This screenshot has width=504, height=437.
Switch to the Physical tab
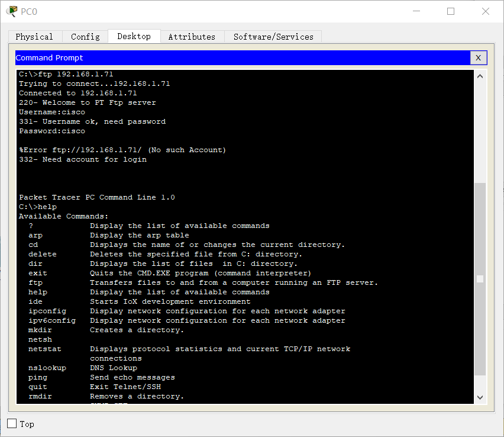pos(34,37)
